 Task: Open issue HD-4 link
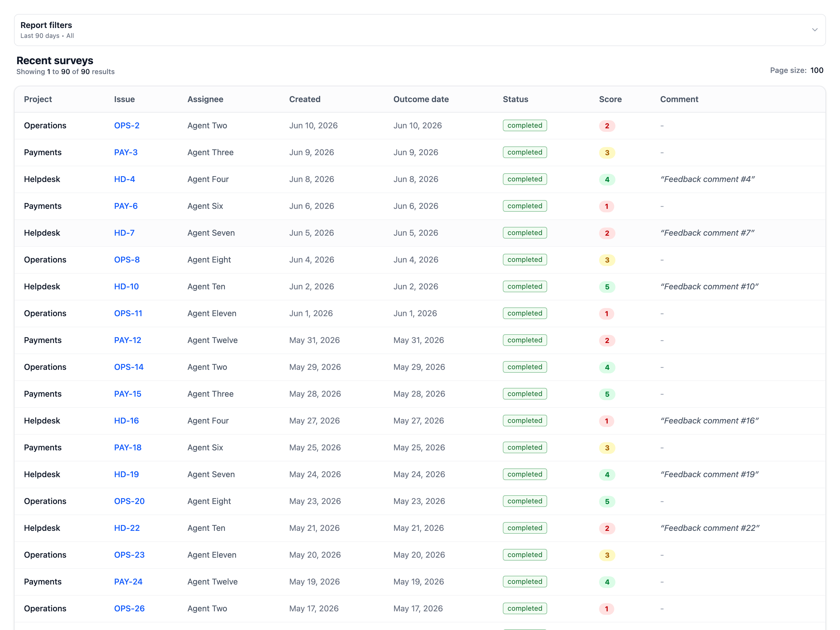pyautogui.click(x=125, y=179)
